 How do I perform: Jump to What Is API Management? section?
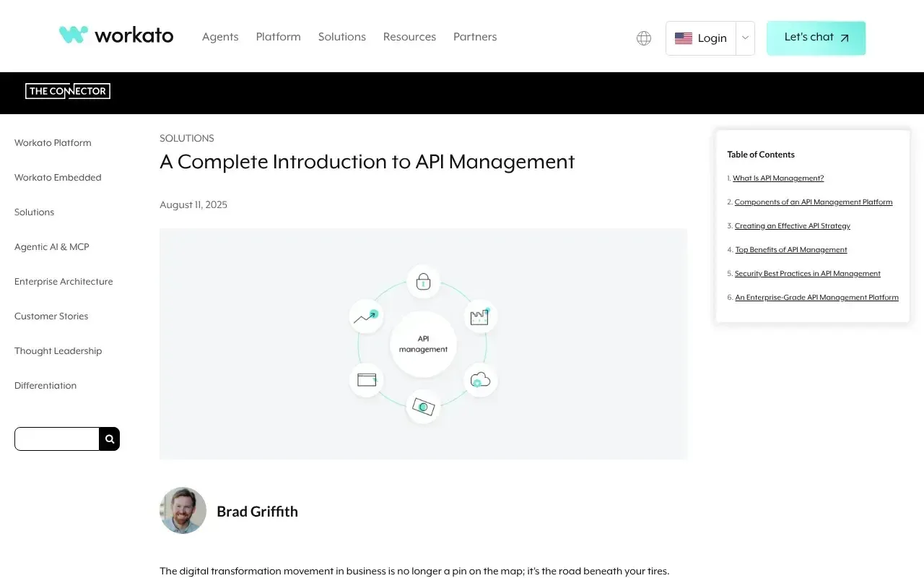(x=777, y=178)
